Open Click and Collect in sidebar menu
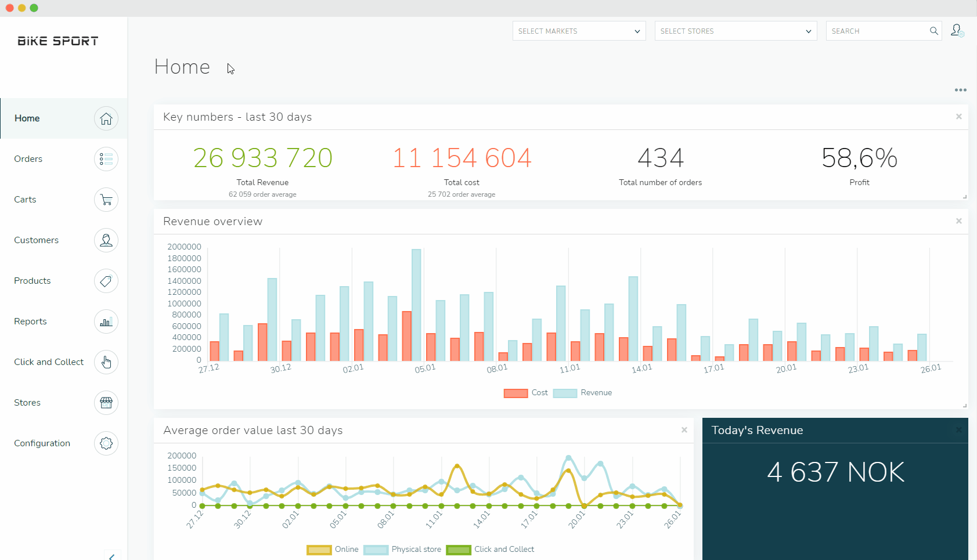The height and width of the screenshot is (560, 977). pyautogui.click(x=64, y=362)
